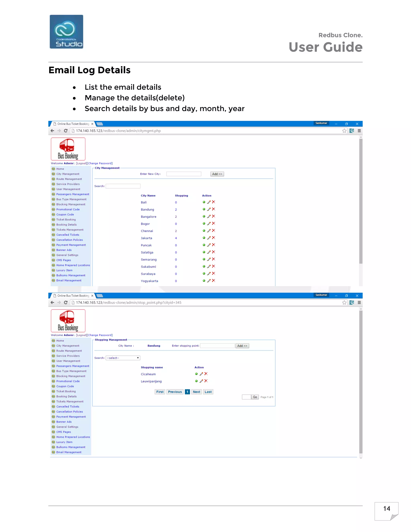Remove Salatiga using the red X
Image resolution: width=411 pixels, height=532 pixels.
coord(214,252)
